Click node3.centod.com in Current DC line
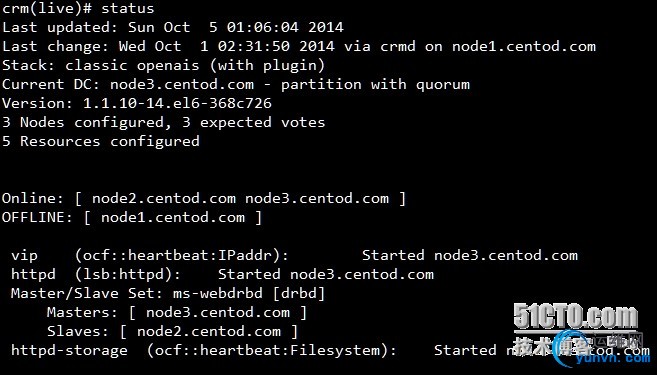The width and height of the screenshot is (657, 375). pyautogui.click(x=182, y=84)
